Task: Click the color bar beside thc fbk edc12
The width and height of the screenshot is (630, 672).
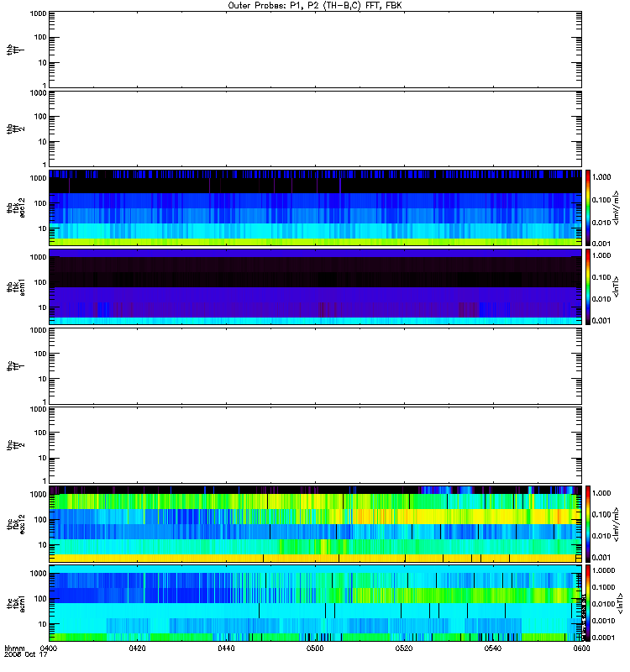Action: coord(588,524)
